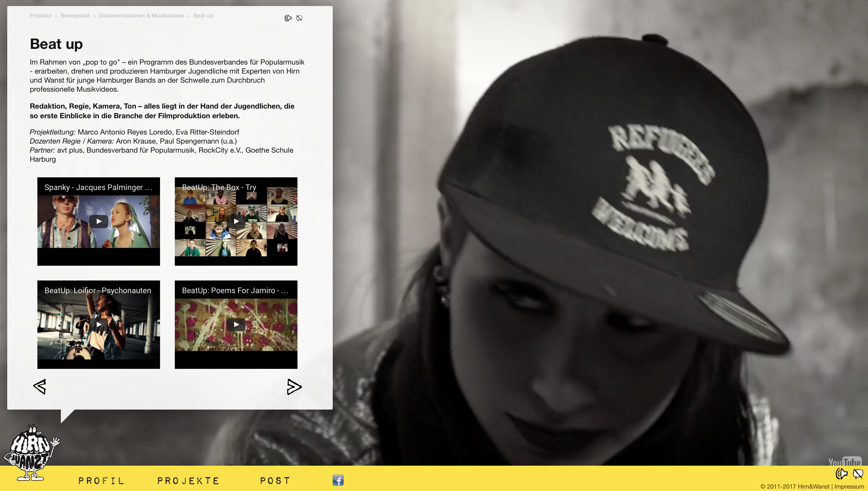868x491 pixels.
Task: Go to previous project with left arrow
Action: click(x=39, y=386)
